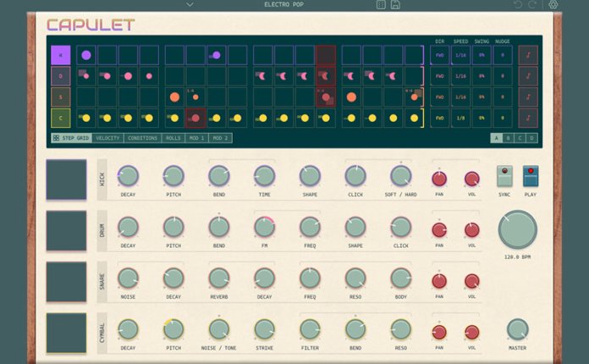Click the kick row swing value
This screenshot has width=589, height=364.
click(482, 55)
